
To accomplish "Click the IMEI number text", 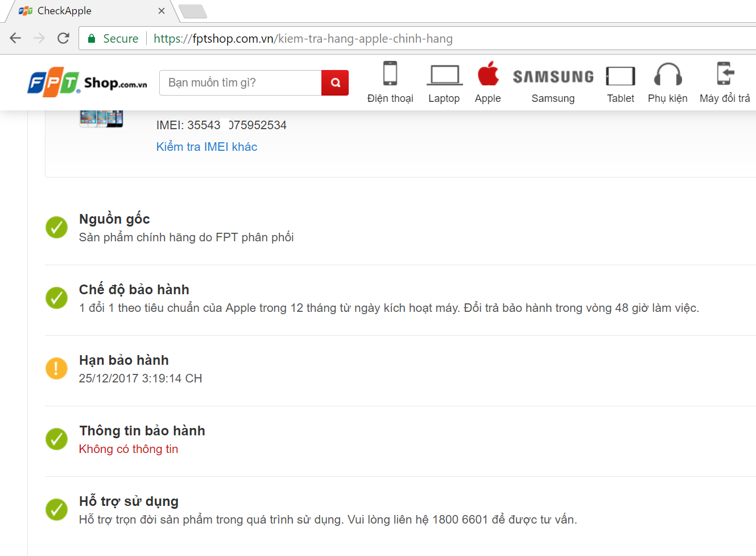I will pyautogui.click(x=221, y=125).
